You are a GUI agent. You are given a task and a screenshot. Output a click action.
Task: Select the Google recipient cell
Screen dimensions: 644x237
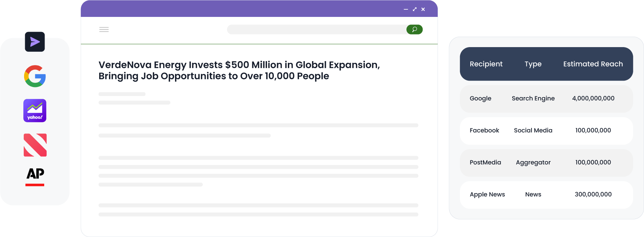[x=480, y=99]
